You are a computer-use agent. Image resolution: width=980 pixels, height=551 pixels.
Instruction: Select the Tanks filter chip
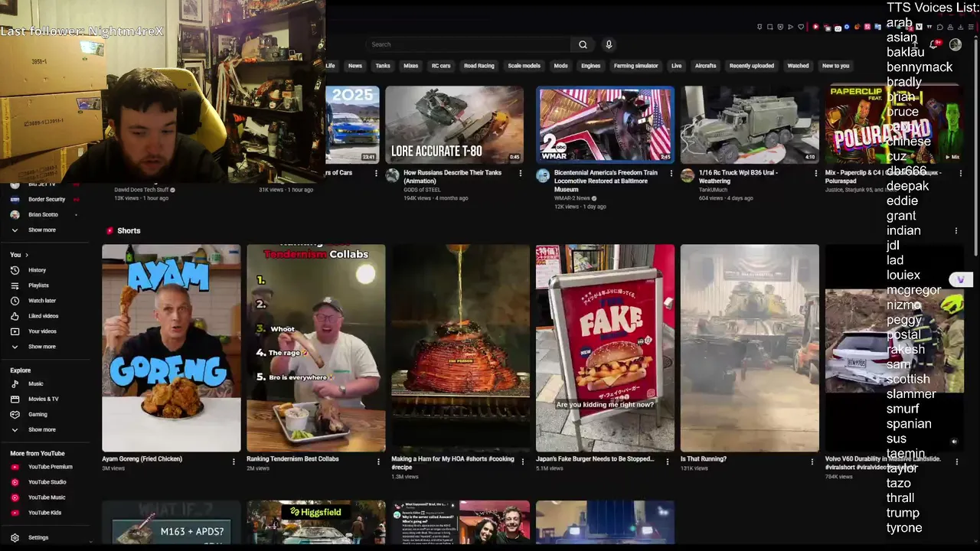point(383,66)
